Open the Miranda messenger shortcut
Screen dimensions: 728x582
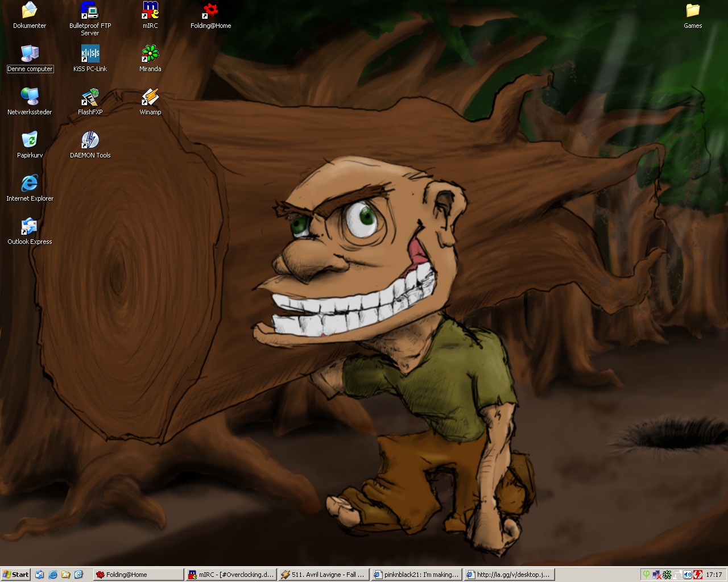coord(150,59)
